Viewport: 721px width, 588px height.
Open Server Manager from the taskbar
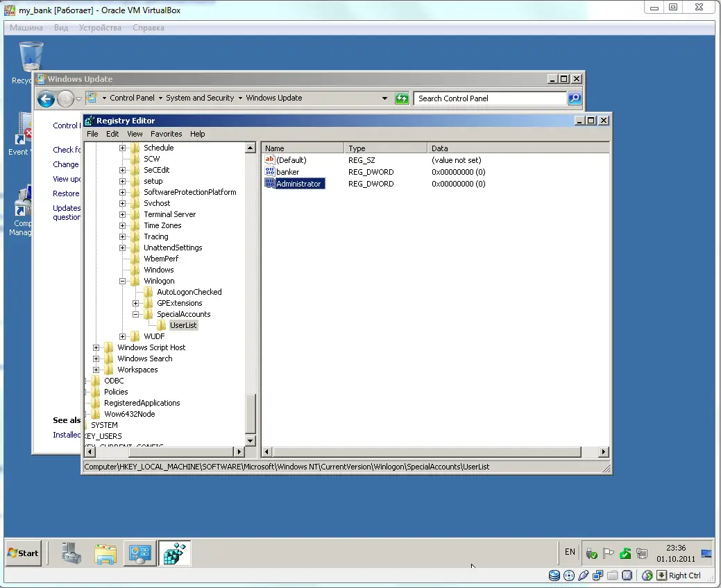point(71,553)
